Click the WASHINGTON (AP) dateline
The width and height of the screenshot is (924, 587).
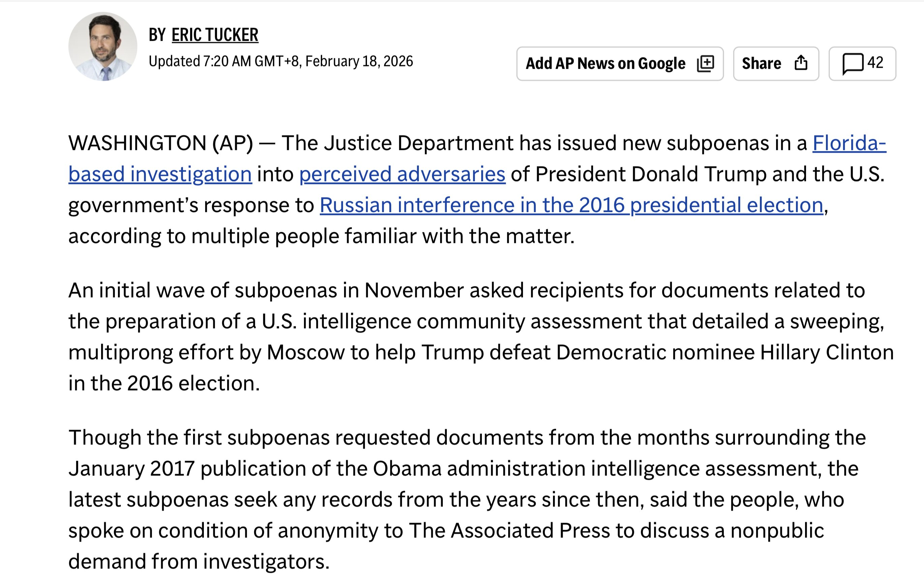coord(160,144)
